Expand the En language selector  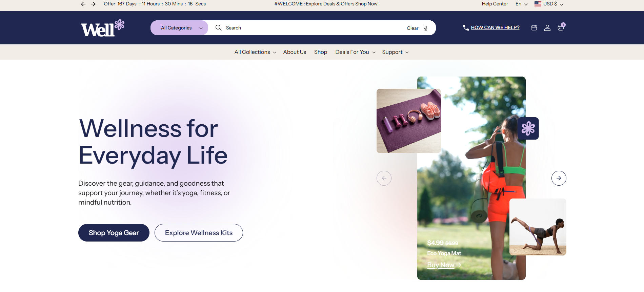[x=522, y=4]
